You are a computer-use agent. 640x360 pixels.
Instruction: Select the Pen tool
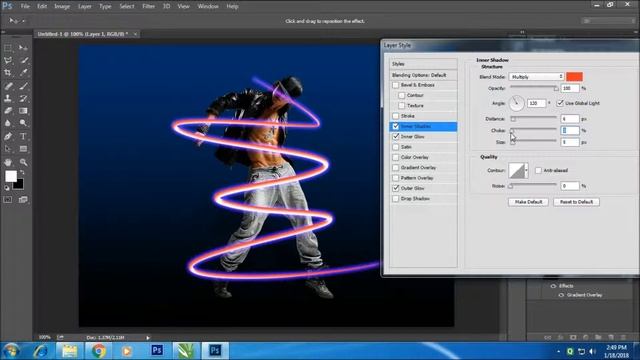pos(8,136)
